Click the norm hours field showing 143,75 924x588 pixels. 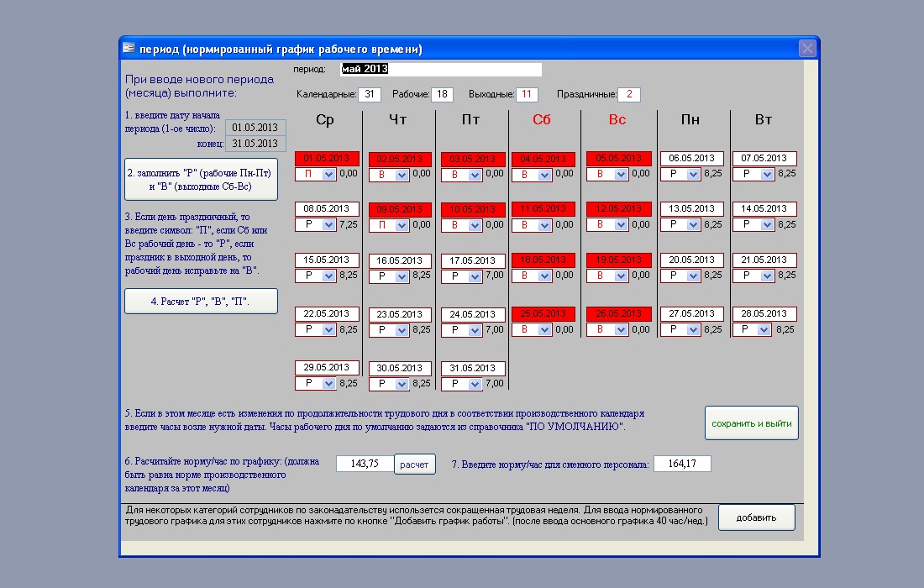(365, 464)
